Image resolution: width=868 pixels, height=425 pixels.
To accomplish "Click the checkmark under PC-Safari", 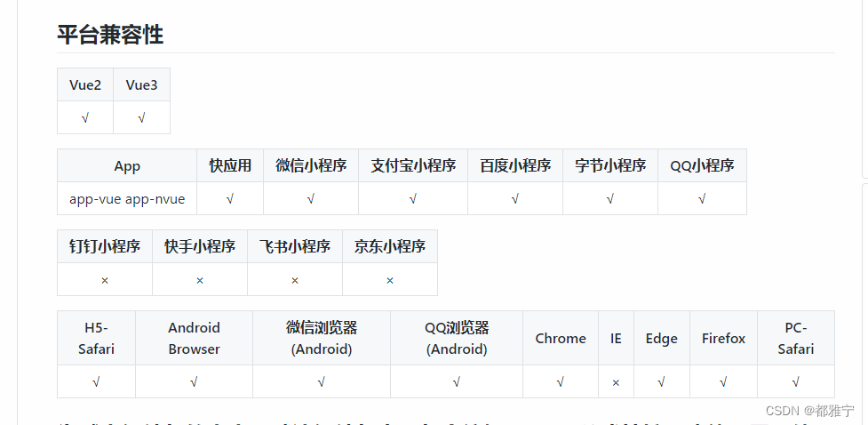I will tap(796, 381).
